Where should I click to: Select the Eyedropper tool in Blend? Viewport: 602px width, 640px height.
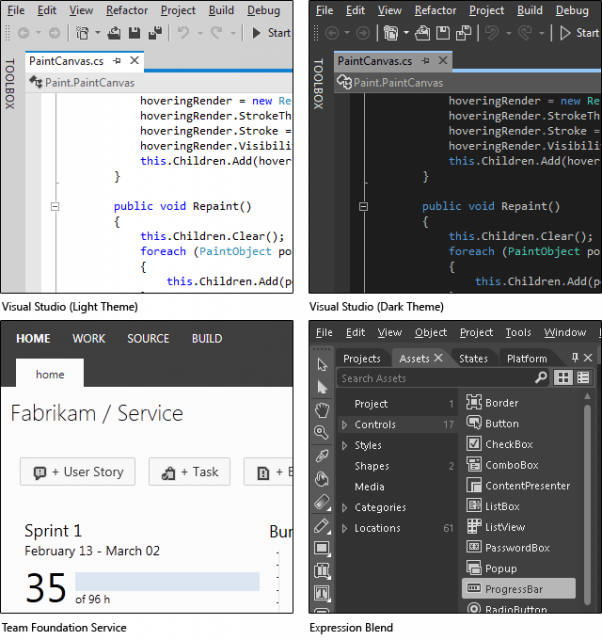(322, 456)
